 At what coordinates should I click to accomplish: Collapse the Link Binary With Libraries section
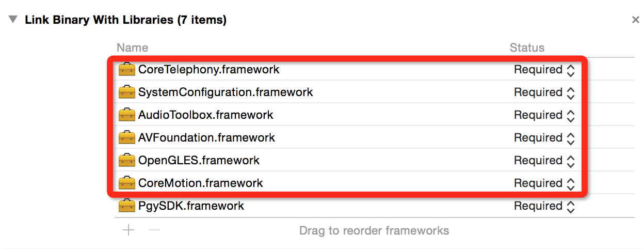(13, 20)
